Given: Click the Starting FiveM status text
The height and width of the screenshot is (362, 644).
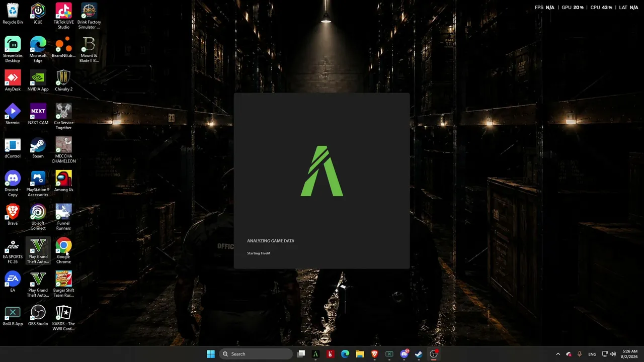Looking at the screenshot, I should pyautogui.click(x=259, y=253).
